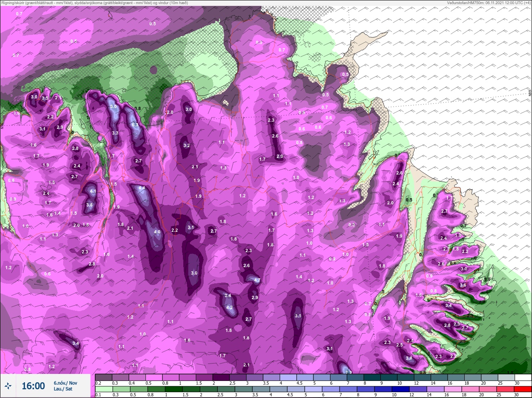Click the 3.3 precipitation value on the map
Viewport: 532px width, 398px height.
115,133
